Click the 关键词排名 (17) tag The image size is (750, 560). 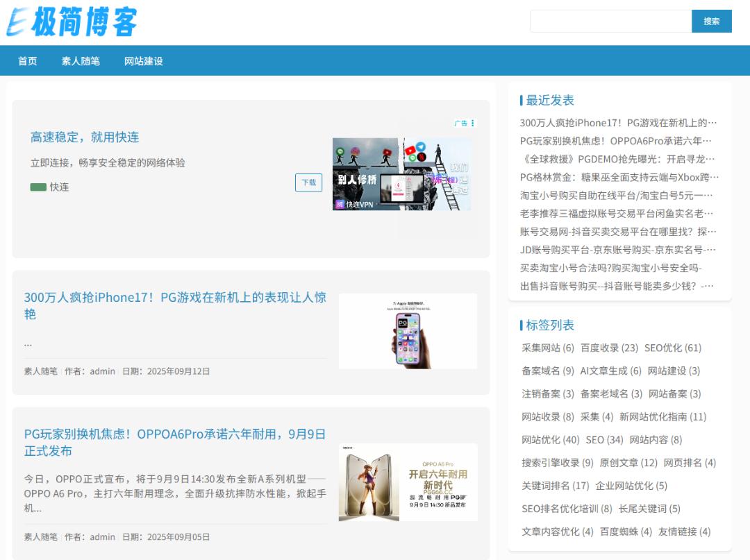[555, 486]
